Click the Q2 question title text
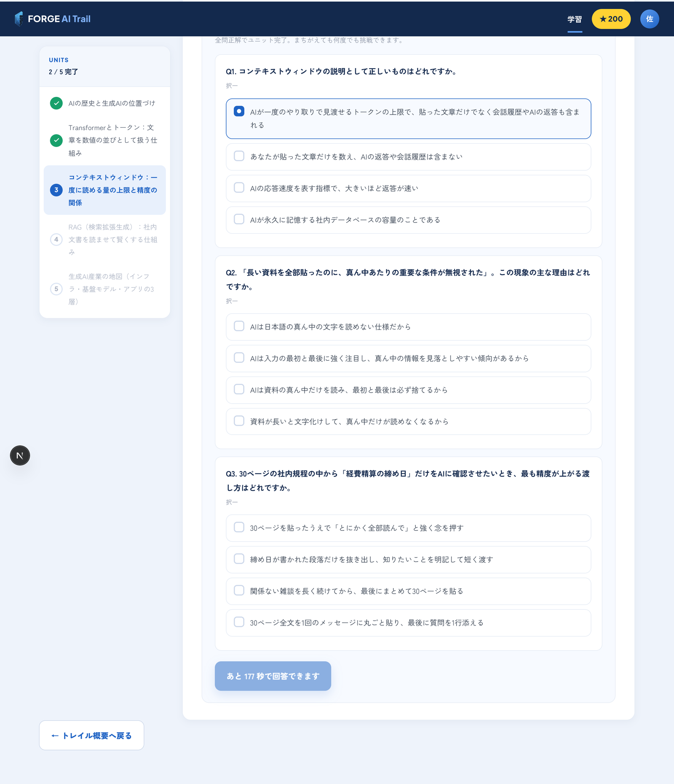The image size is (674, 784). click(x=408, y=280)
